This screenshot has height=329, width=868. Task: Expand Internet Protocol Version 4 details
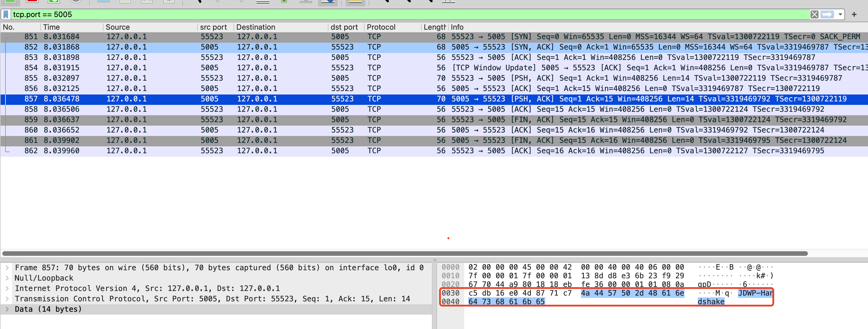[7, 288]
